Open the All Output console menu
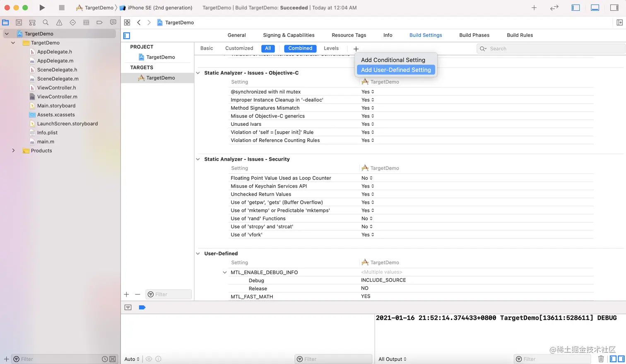Image resolution: width=626 pixels, height=364 pixels. tap(392, 359)
